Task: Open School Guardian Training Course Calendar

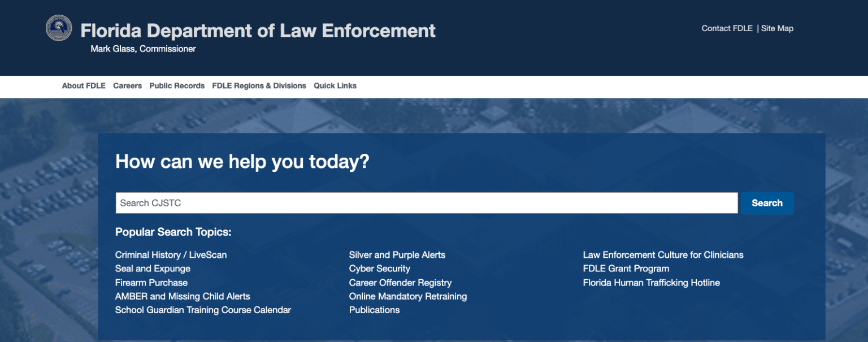Action: pyautogui.click(x=203, y=310)
